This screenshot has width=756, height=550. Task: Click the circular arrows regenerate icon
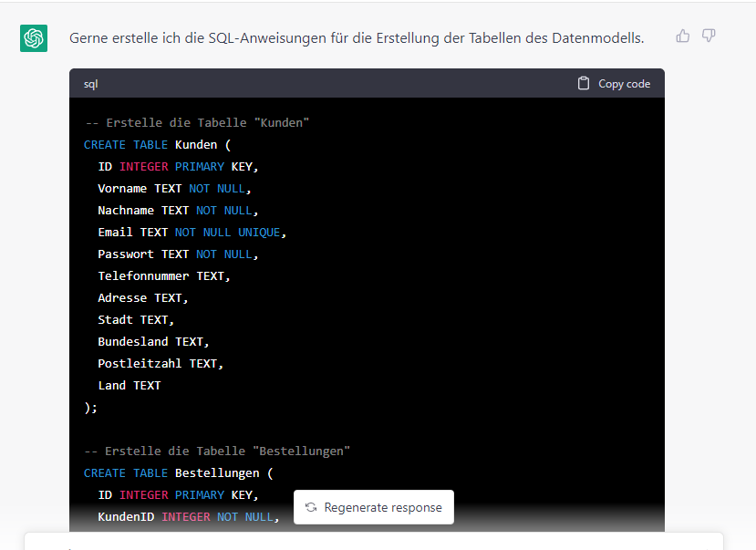point(311,507)
